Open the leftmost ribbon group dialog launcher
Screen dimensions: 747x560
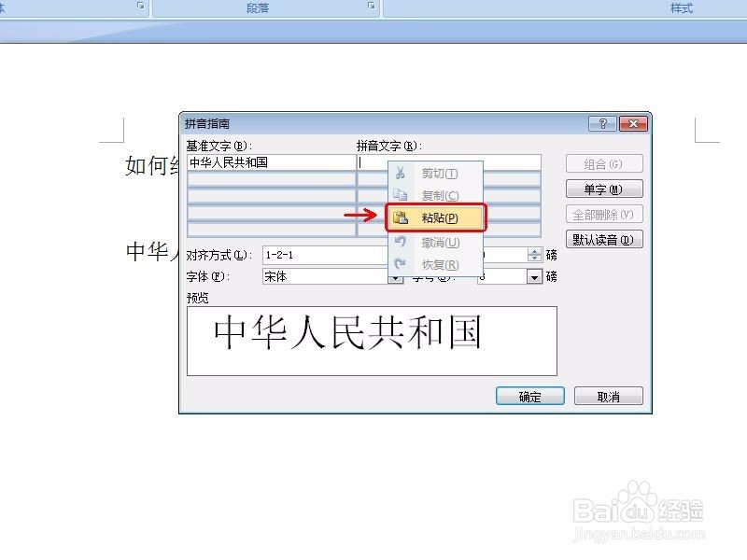point(143,7)
